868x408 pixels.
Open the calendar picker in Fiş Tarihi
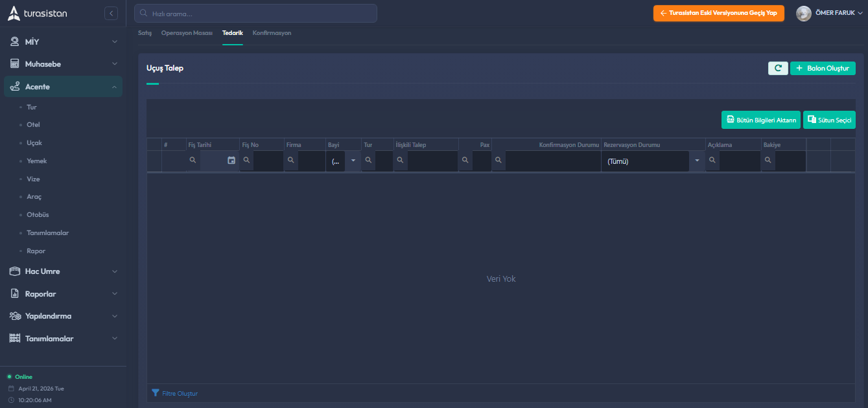[x=231, y=161]
